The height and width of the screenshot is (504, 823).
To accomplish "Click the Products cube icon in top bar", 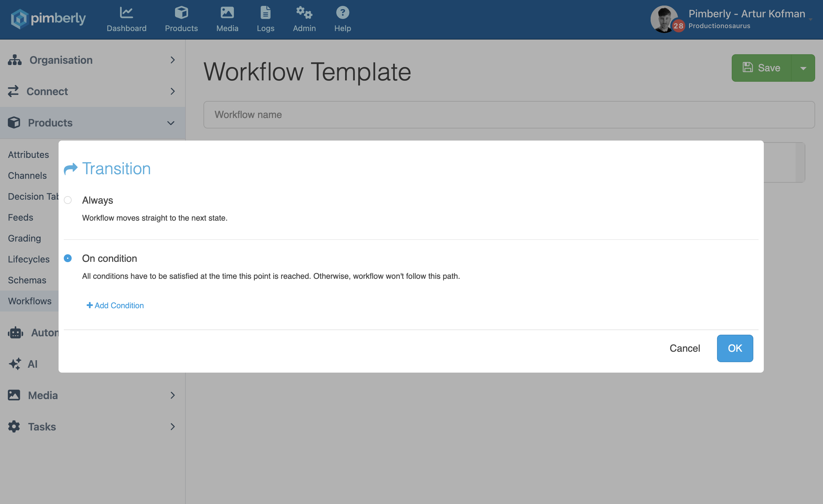I will tap(181, 13).
